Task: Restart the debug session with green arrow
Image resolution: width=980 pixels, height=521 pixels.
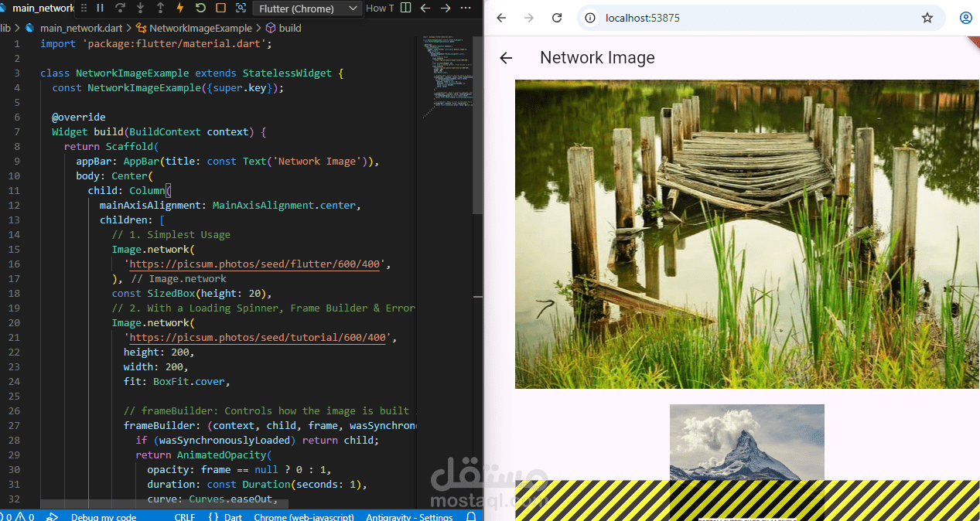Action: (x=200, y=9)
